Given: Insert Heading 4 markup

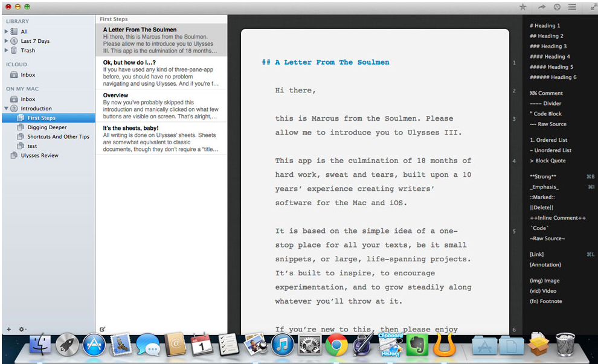Looking at the screenshot, I should pos(550,56).
